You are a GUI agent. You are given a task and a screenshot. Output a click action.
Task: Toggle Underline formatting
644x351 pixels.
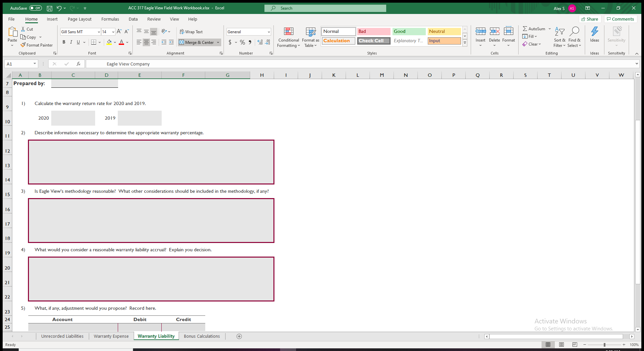(x=78, y=42)
